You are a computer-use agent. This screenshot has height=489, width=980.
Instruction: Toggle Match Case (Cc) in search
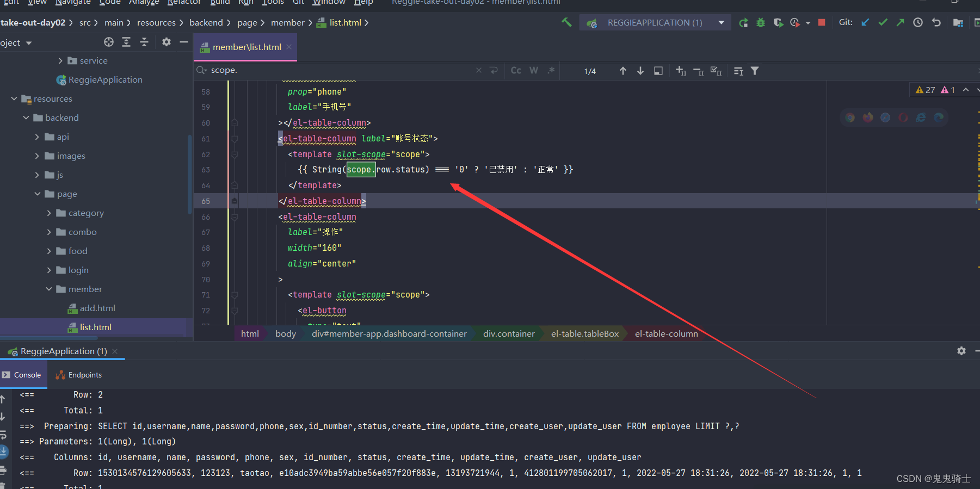pos(516,70)
